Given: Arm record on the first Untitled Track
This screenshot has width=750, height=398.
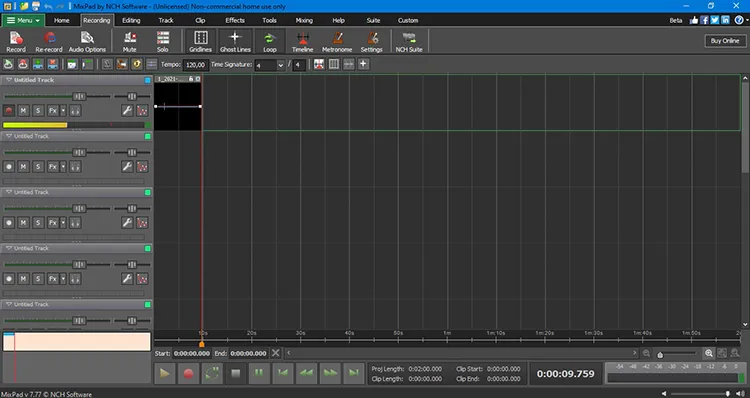Looking at the screenshot, I should 9,111.
